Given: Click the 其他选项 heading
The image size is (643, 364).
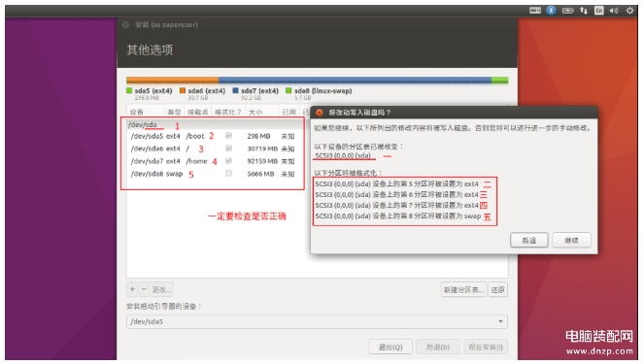Looking at the screenshot, I should 150,50.
